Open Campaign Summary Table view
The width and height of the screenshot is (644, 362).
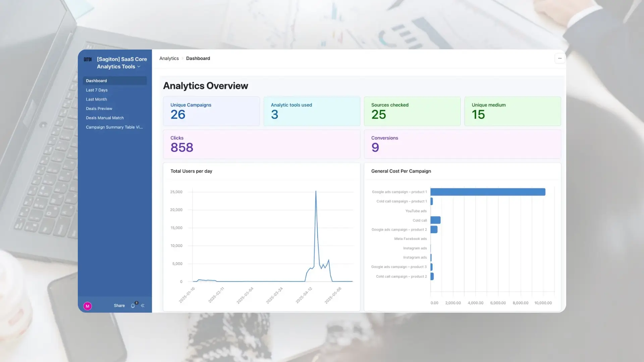pyautogui.click(x=114, y=127)
